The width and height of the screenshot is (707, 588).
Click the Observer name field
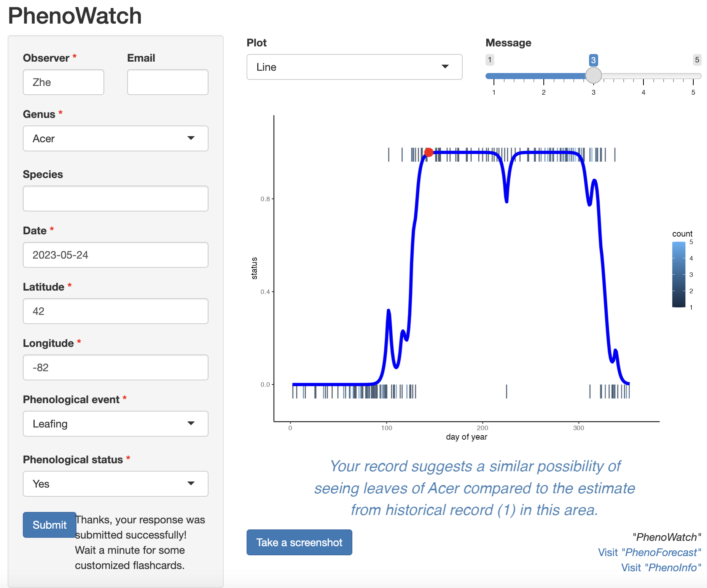[x=64, y=82]
